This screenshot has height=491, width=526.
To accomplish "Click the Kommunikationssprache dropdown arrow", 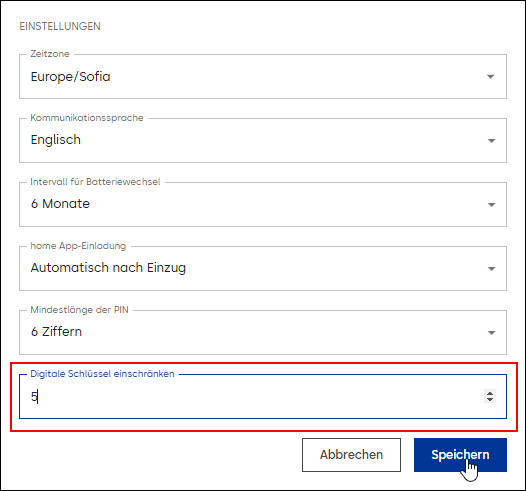I will (x=491, y=141).
